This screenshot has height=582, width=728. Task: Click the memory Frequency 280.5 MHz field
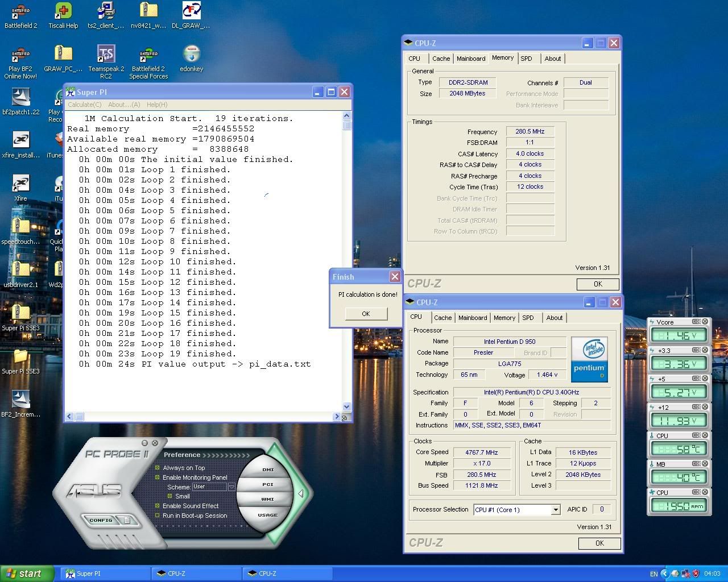[530, 131]
